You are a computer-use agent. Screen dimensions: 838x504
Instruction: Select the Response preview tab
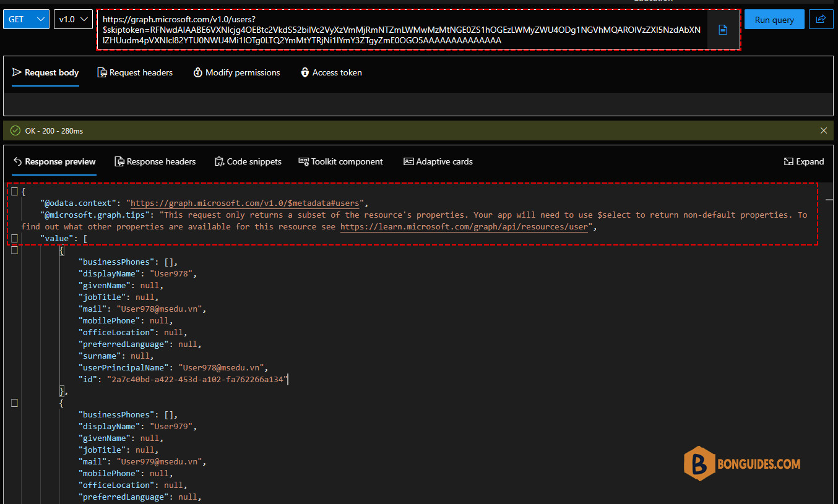[54, 162]
